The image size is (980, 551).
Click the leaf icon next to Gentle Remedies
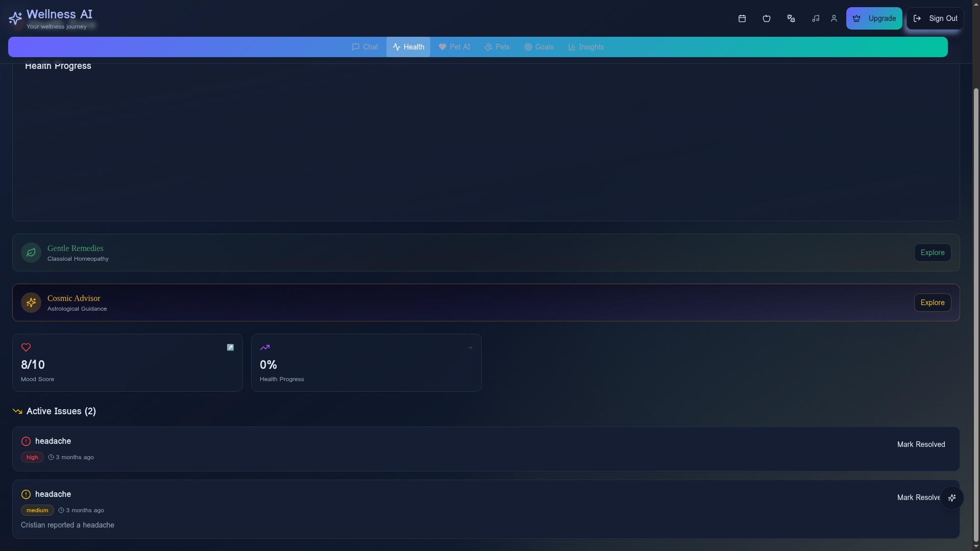pyautogui.click(x=31, y=252)
